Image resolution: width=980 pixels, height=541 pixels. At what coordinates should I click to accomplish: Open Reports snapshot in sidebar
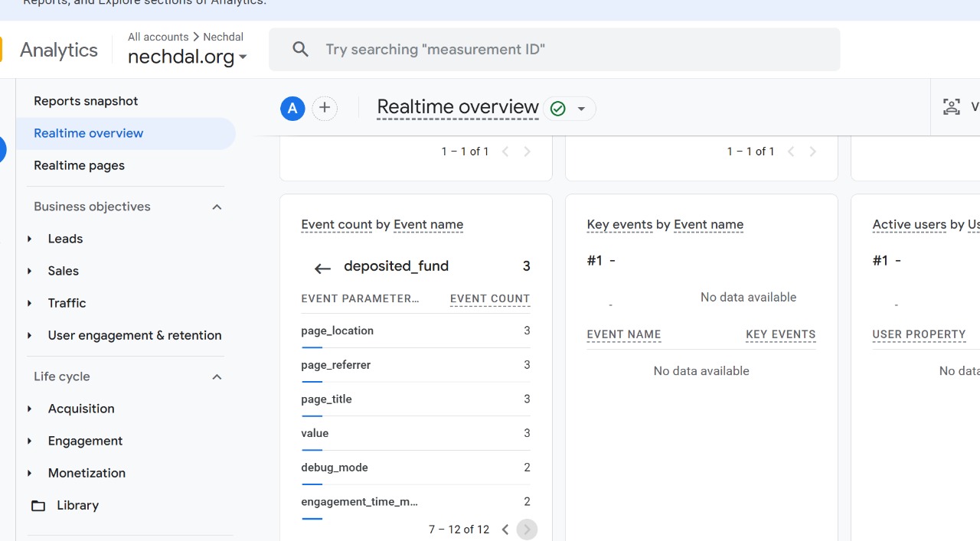click(x=86, y=101)
